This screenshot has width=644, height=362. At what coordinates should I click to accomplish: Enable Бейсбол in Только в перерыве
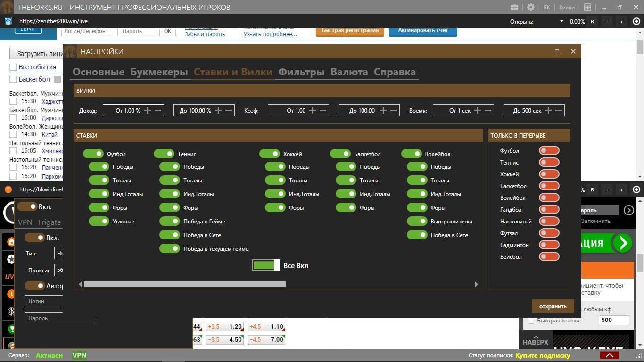click(549, 256)
